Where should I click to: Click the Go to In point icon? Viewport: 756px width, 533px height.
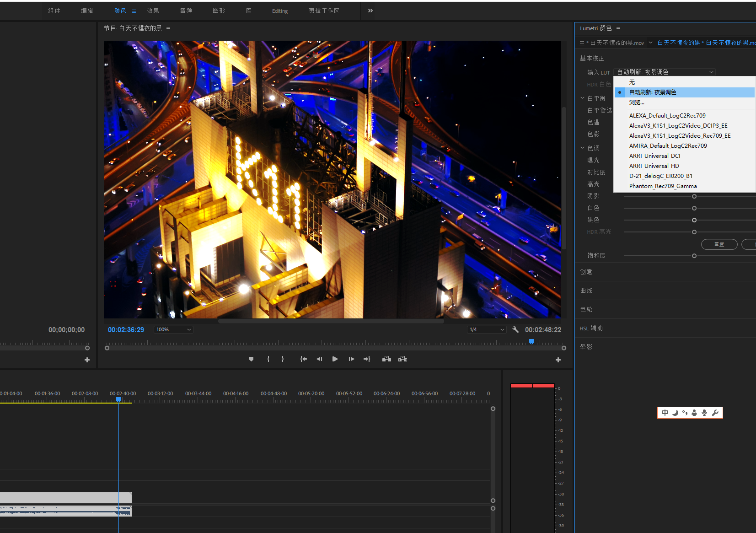(303, 359)
